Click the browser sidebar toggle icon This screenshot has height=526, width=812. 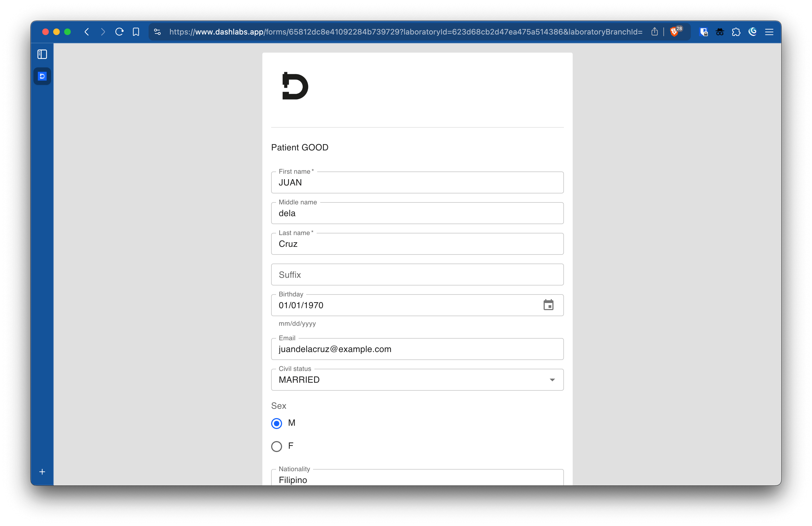(42, 55)
